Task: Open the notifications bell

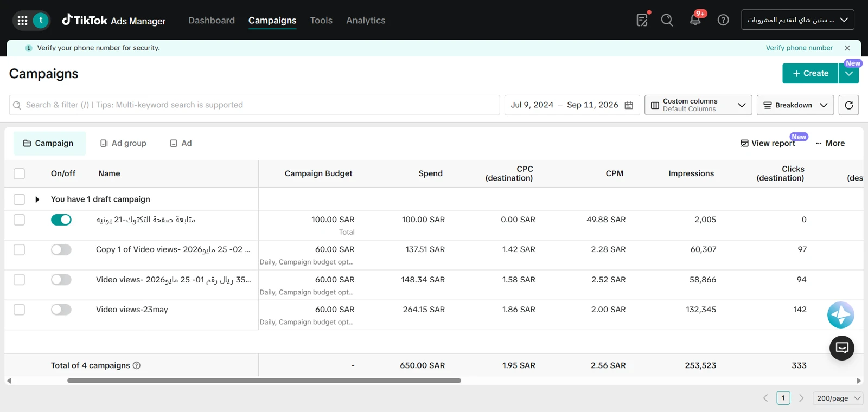Action: coord(695,20)
